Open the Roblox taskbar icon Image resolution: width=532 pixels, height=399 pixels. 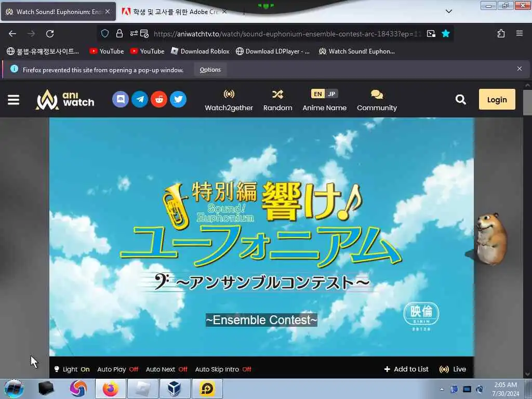(142, 389)
